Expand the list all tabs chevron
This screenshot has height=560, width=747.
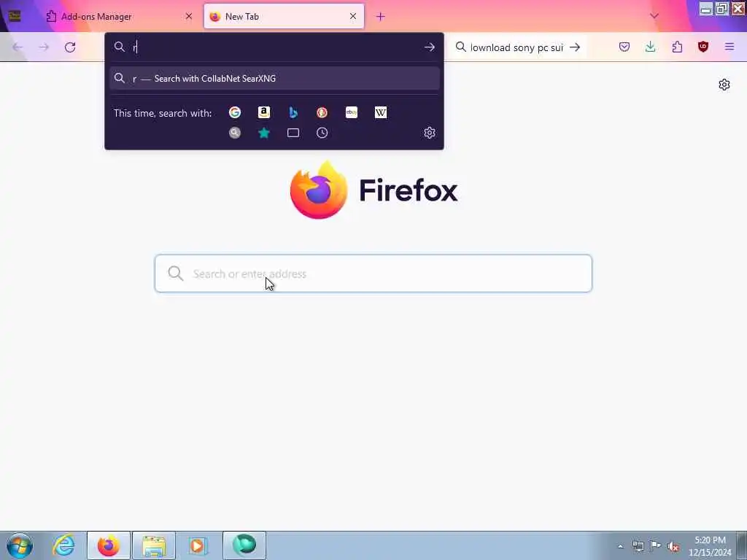[x=654, y=16]
